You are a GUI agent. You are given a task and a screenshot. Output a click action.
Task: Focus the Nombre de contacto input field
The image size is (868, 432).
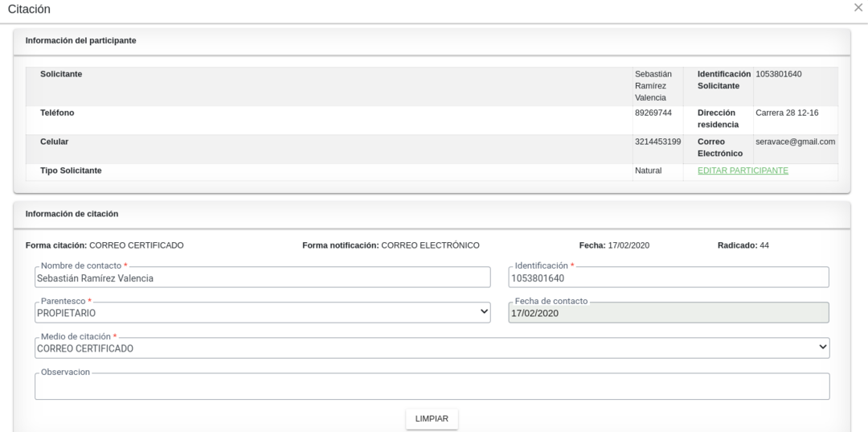pyautogui.click(x=262, y=278)
